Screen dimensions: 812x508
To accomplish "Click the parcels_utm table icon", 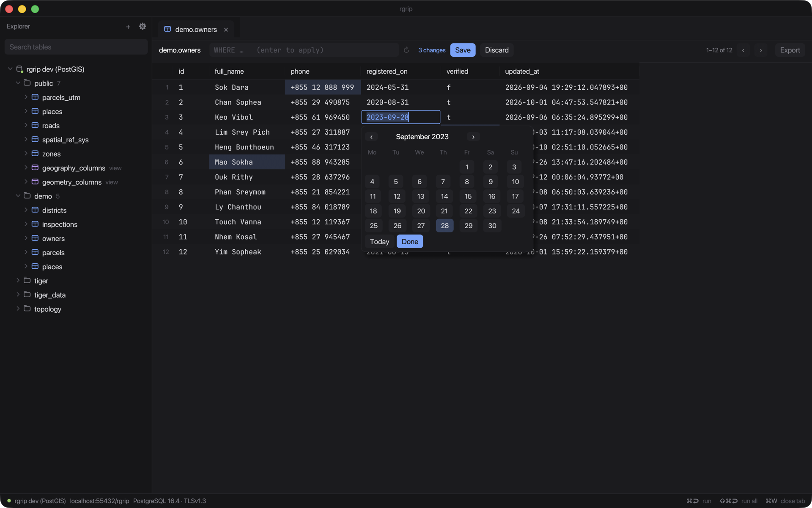I will 35,97.
